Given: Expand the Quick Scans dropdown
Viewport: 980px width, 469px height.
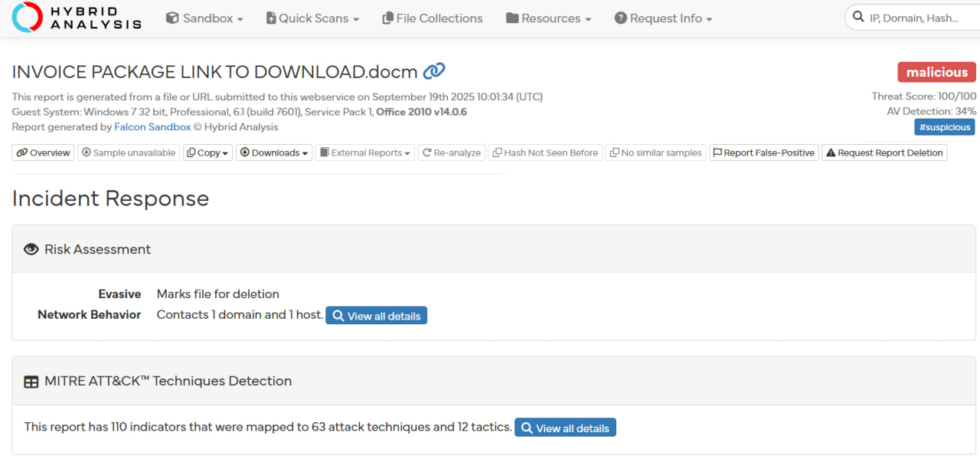Looking at the screenshot, I should pyautogui.click(x=312, y=18).
